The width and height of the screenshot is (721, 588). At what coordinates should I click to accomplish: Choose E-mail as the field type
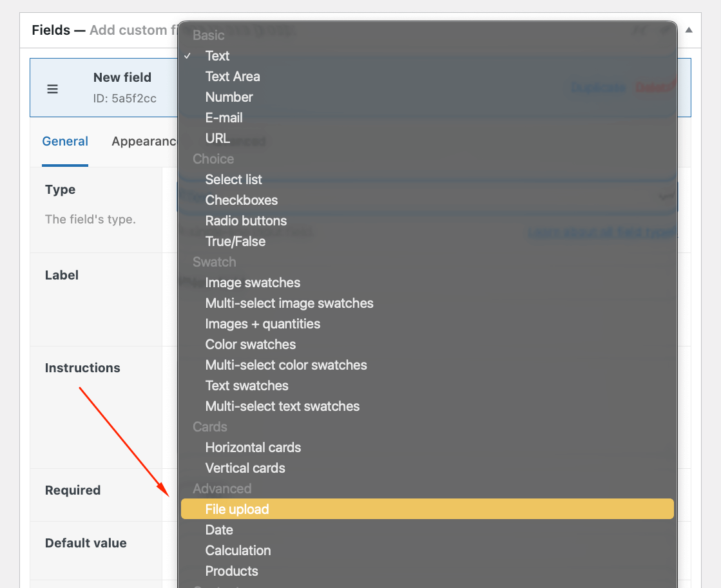pos(224,117)
